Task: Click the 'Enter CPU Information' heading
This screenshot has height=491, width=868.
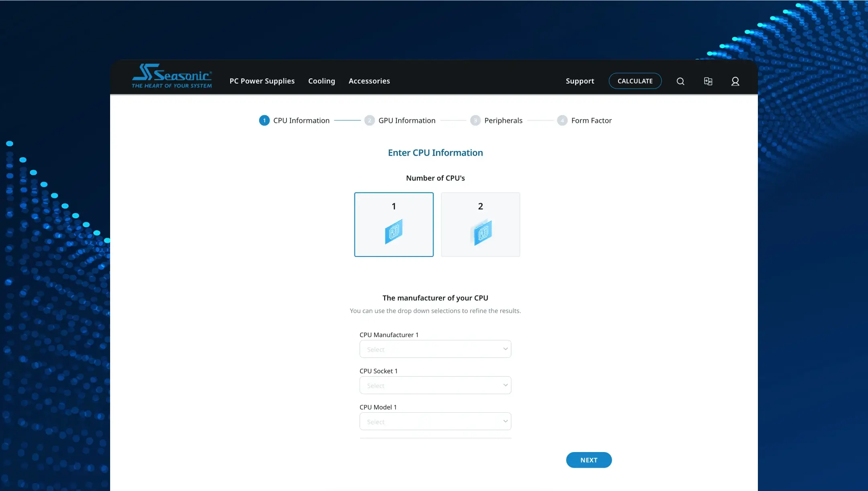Action: coord(435,153)
